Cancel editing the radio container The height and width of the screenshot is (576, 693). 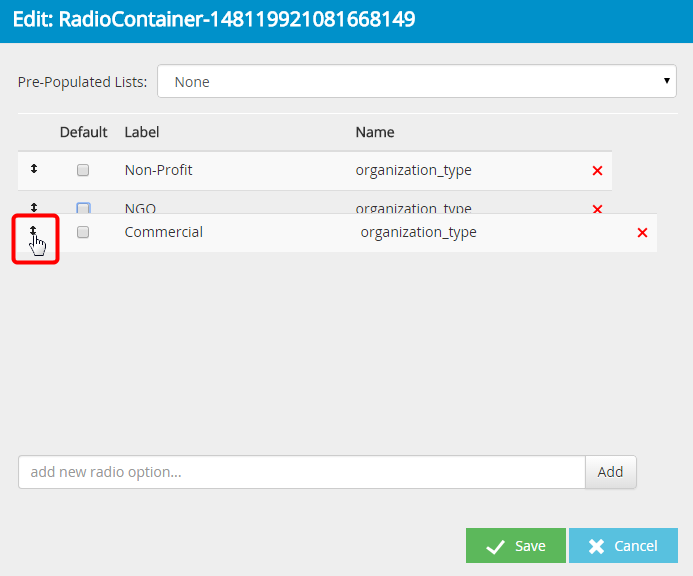623,546
